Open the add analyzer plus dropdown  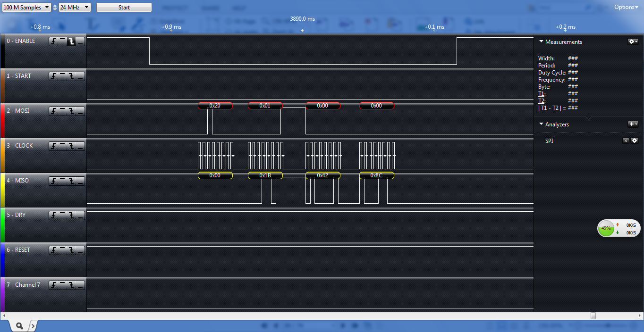click(x=633, y=124)
